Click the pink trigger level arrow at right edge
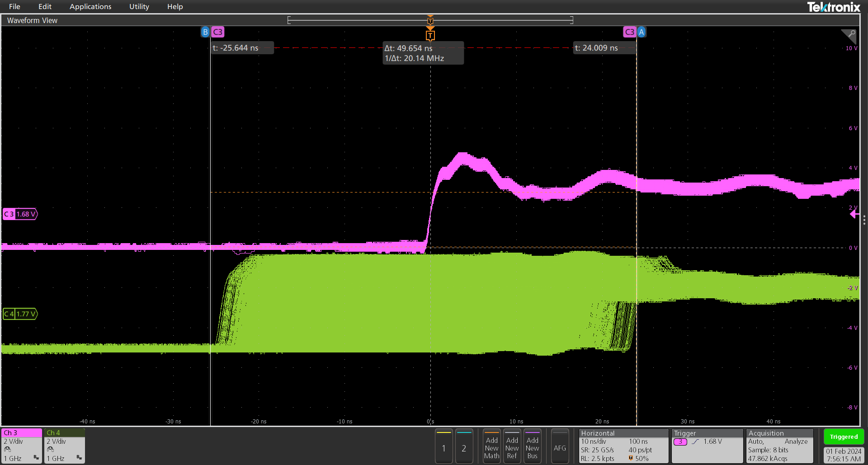868x465 pixels. click(854, 214)
